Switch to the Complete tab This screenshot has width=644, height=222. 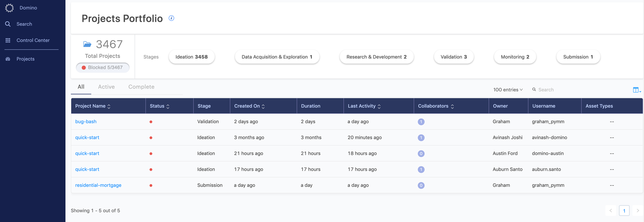point(141,87)
